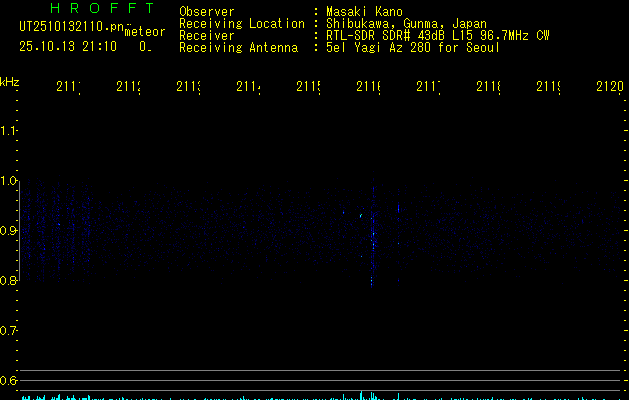Click the Receiver label

point(207,36)
